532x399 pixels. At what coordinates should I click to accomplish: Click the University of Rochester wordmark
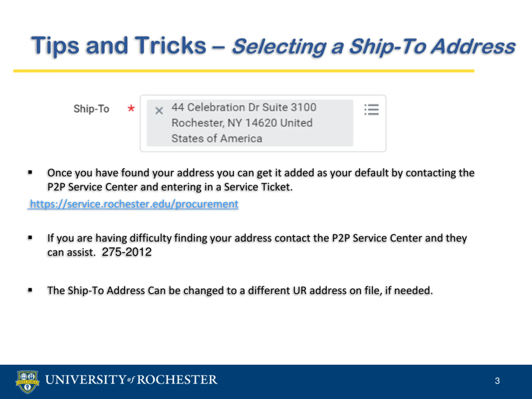tap(131, 379)
